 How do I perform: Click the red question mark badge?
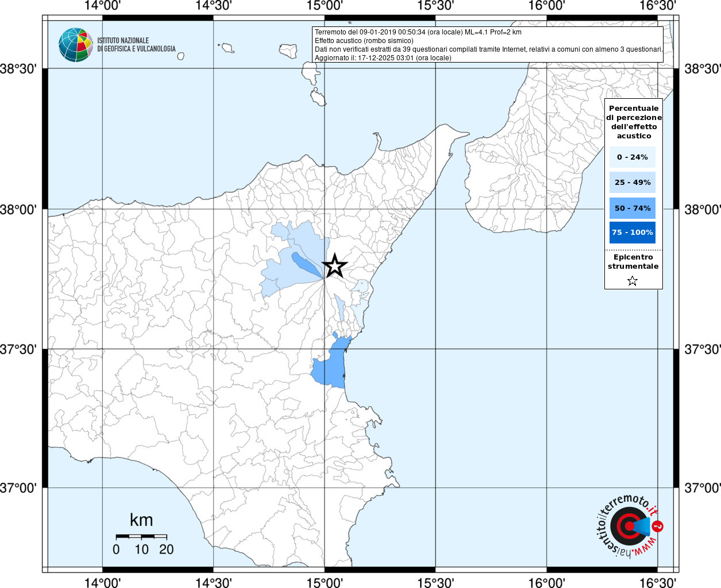tap(658, 526)
